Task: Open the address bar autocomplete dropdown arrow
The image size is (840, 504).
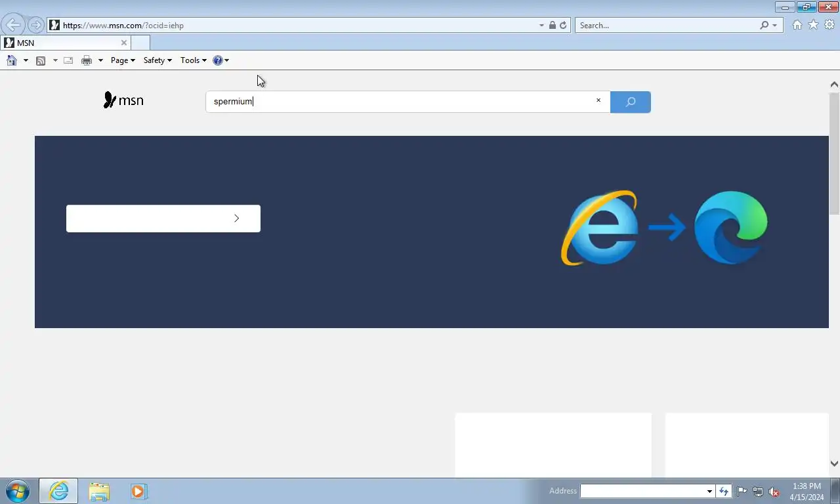Action: click(x=541, y=25)
